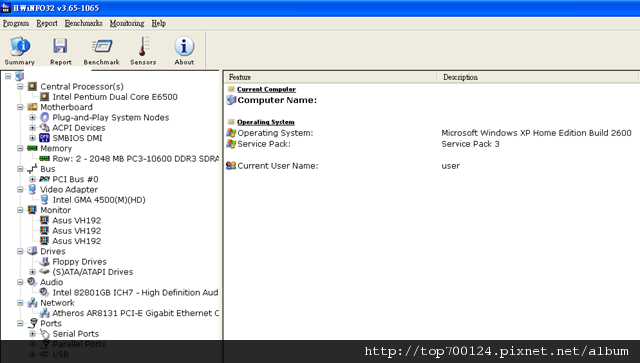Collapse the root computer node

8,76
